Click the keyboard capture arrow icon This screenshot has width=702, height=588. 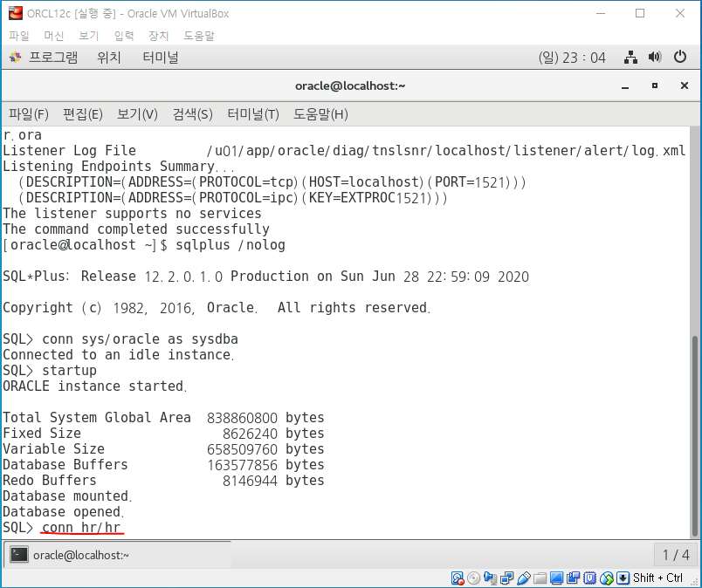point(623,578)
